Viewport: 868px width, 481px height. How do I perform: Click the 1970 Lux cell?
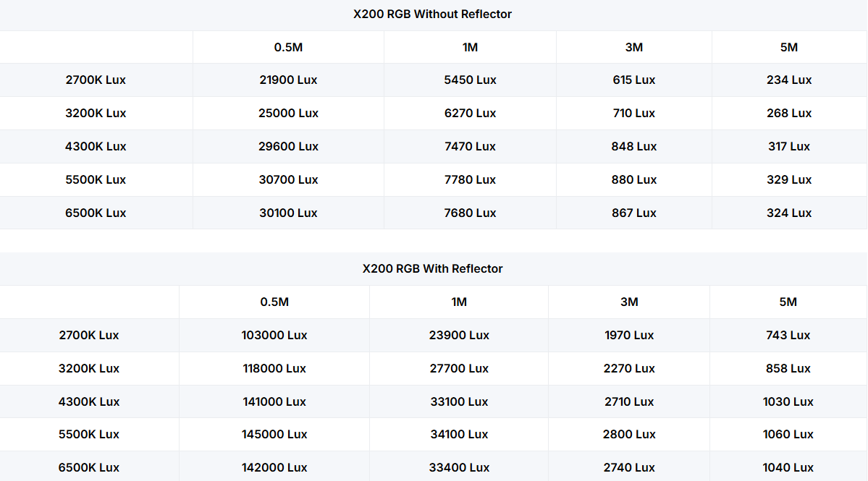tap(629, 335)
